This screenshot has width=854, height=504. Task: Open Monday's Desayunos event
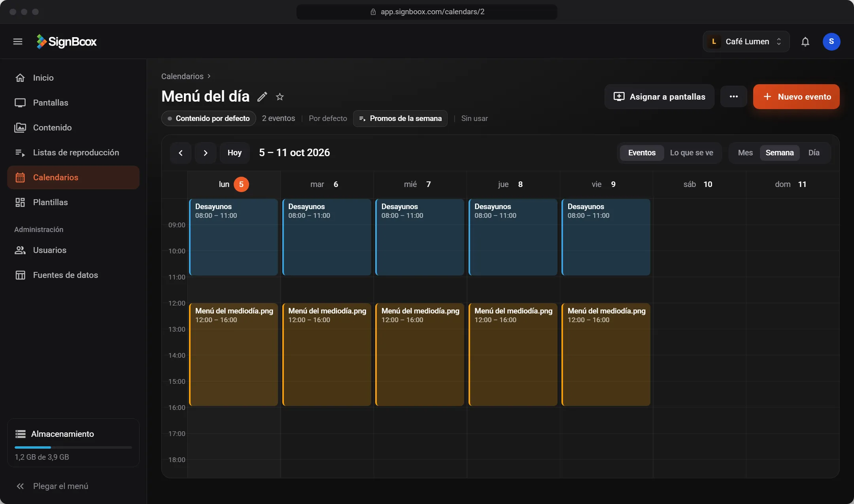click(x=234, y=237)
